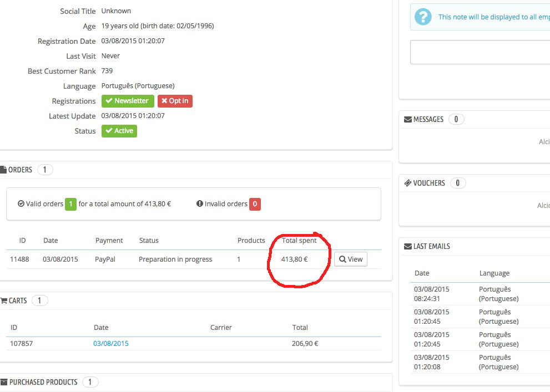This screenshot has height=392, width=550.
Task: Click the Valid orders check circle icon
Action: click(x=21, y=203)
